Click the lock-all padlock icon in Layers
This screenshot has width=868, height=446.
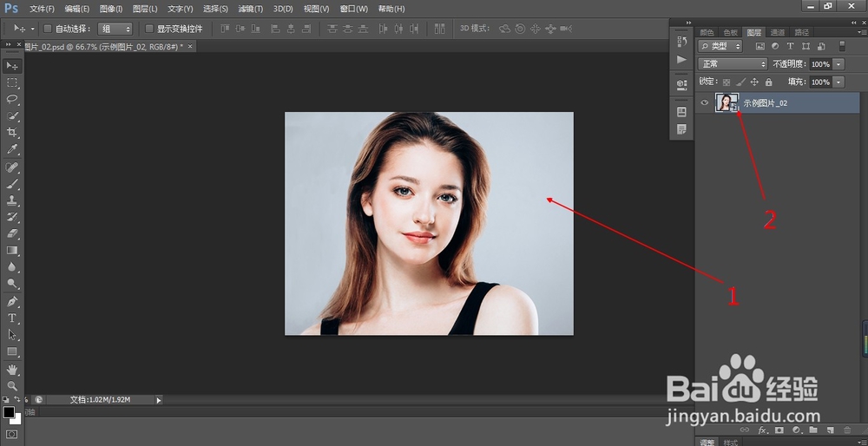pyautogui.click(x=768, y=82)
